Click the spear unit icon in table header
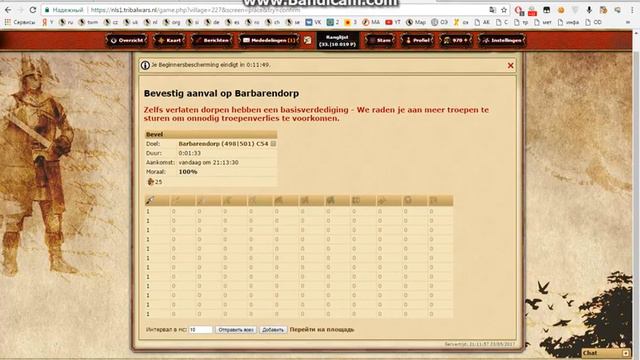The width and height of the screenshot is (640, 360). [150, 200]
